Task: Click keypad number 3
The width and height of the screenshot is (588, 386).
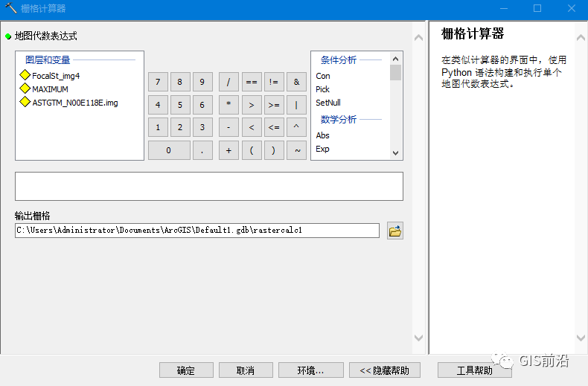Action: (x=202, y=127)
